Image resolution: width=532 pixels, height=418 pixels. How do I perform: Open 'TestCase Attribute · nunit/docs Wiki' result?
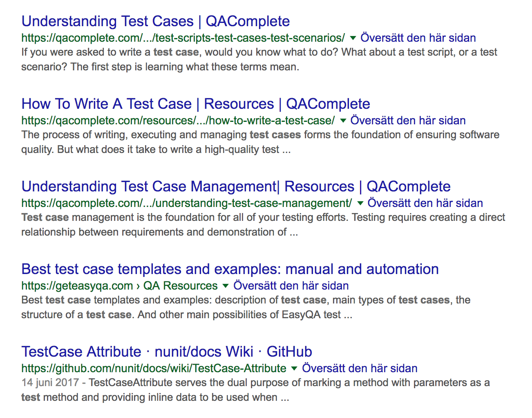click(x=167, y=352)
